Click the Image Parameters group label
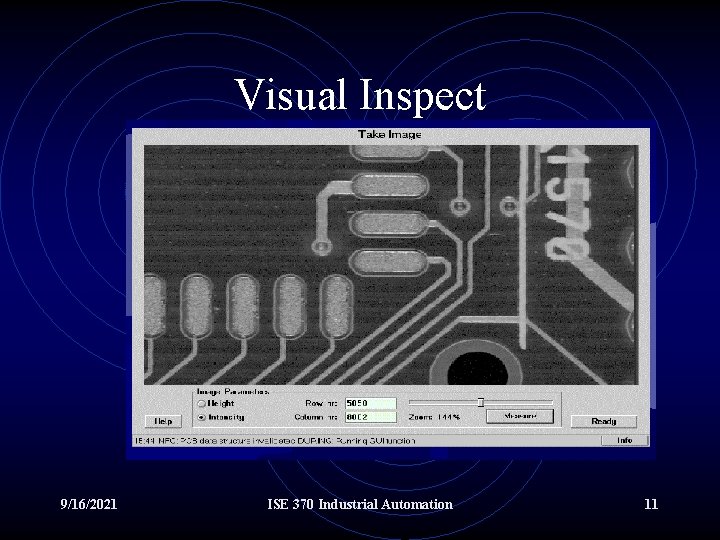Screen dimensions: 720x540 coord(233,392)
